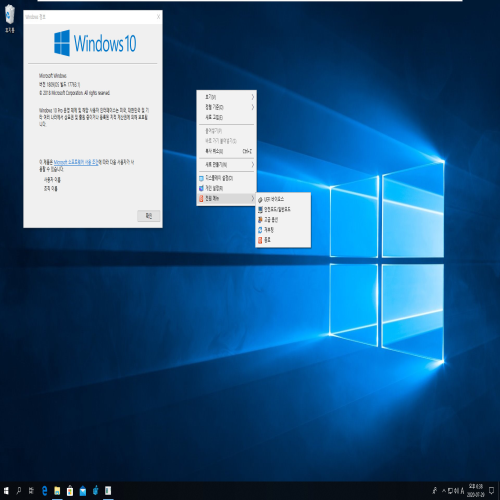This screenshot has width=500, height=500.
Task: Click red power icon in highlighted menu item
Action: (x=201, y=198)
